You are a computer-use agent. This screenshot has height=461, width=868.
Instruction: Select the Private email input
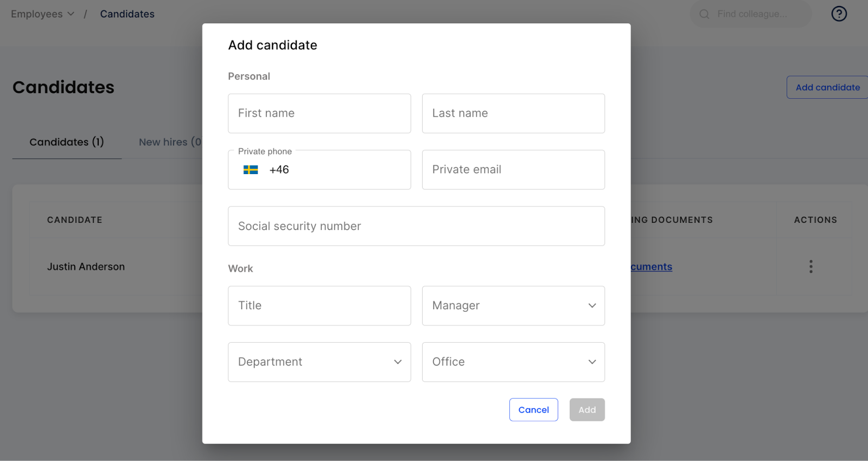point(513,170)
